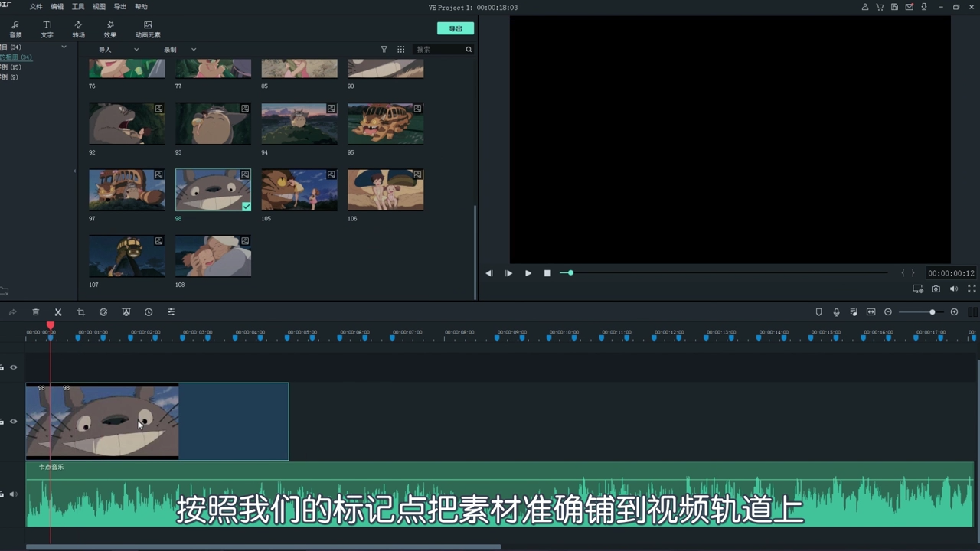Click the green 导出 export button
Image resolution: width=980 pixels, height=551 pixels.
456,28
